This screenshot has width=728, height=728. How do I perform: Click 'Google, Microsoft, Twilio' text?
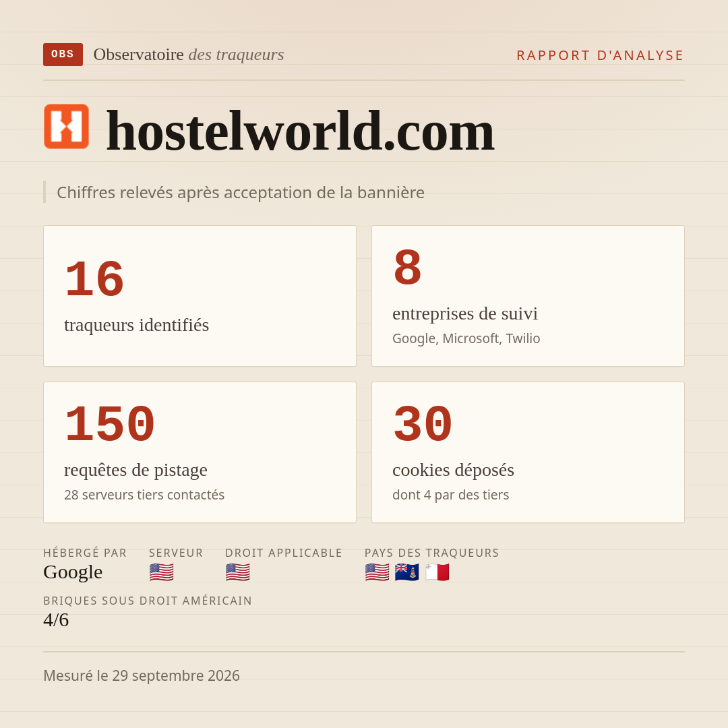[x=466, y=338]
